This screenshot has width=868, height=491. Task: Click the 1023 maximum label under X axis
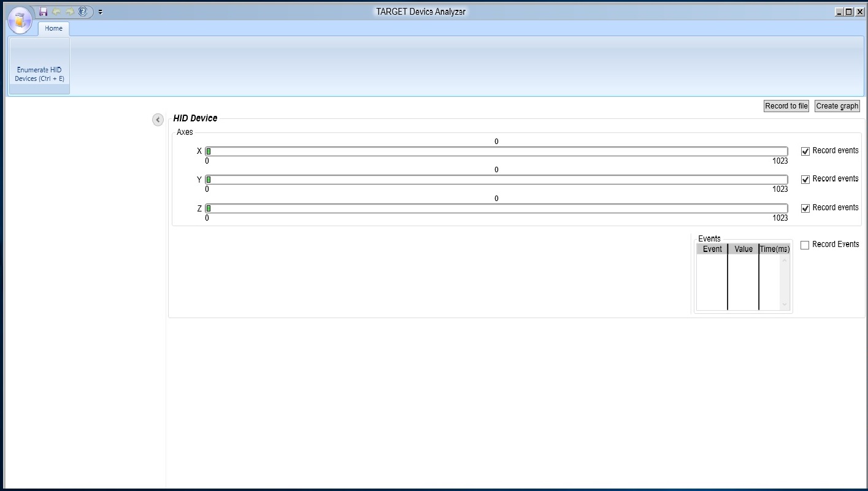pyautogui.click(x=780, y=161)
